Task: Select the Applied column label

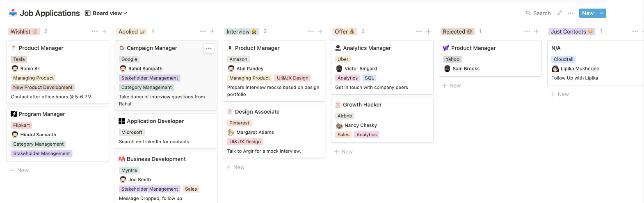Action: point(132,32)
